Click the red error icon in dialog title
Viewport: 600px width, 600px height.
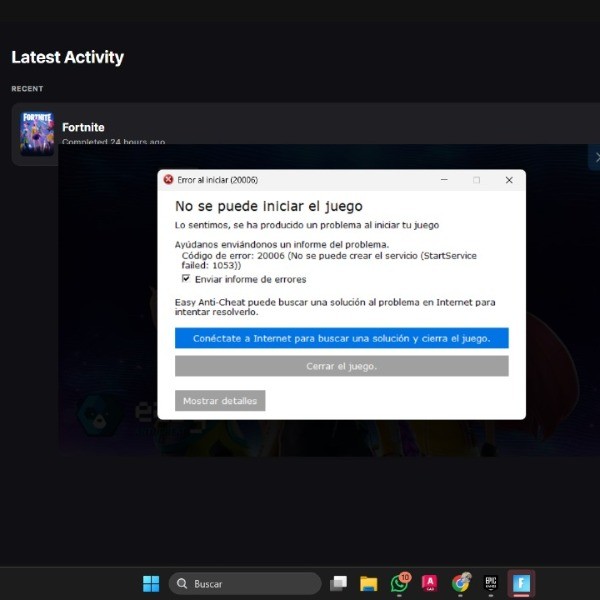tap(168, 180)
